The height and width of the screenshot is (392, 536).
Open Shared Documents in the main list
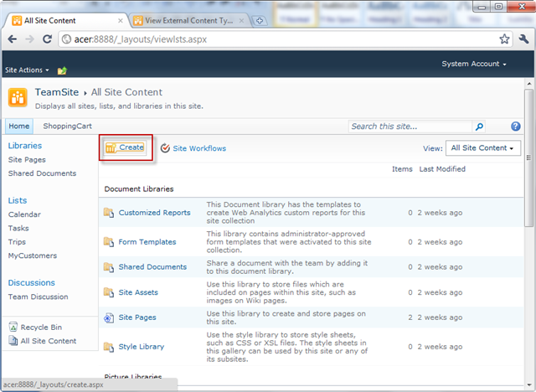point(152,267)
